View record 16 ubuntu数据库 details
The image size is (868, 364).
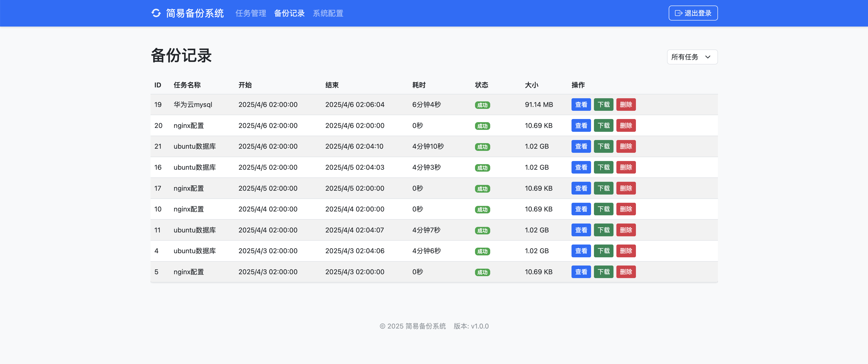pos(581,167)
